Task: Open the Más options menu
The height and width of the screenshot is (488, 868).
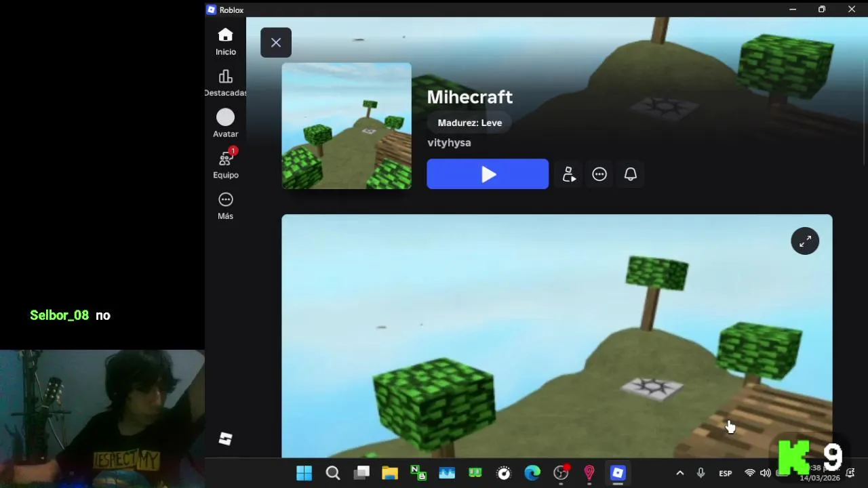Action: tap(226, 206)
